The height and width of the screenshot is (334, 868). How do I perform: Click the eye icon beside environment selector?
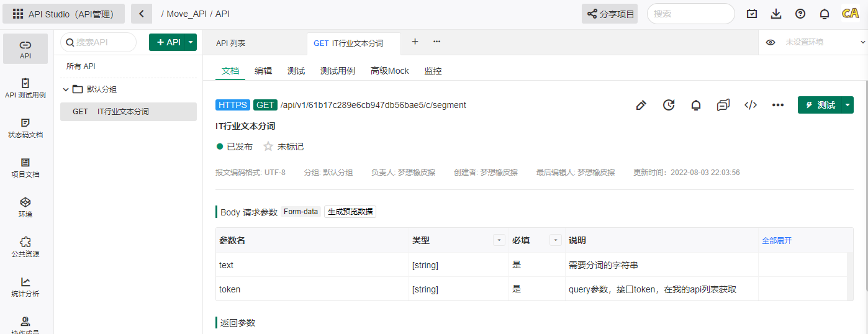click(x=771, y=42)
